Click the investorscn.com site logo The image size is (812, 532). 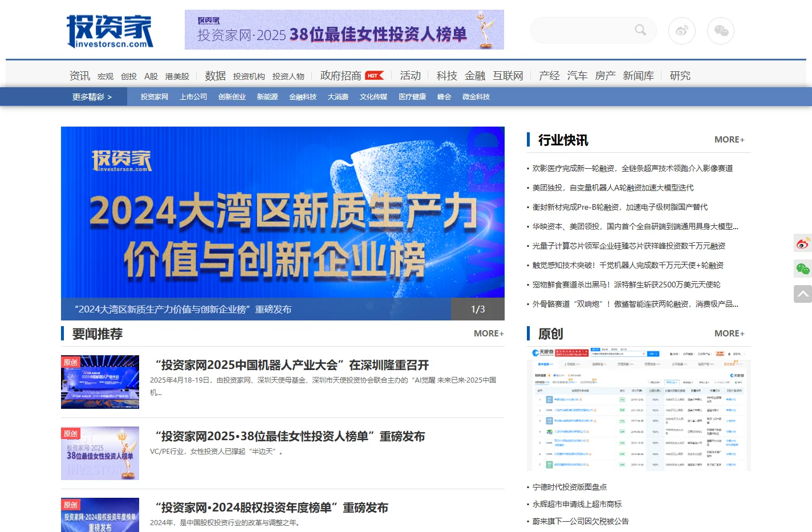click(x=109, y=31)
